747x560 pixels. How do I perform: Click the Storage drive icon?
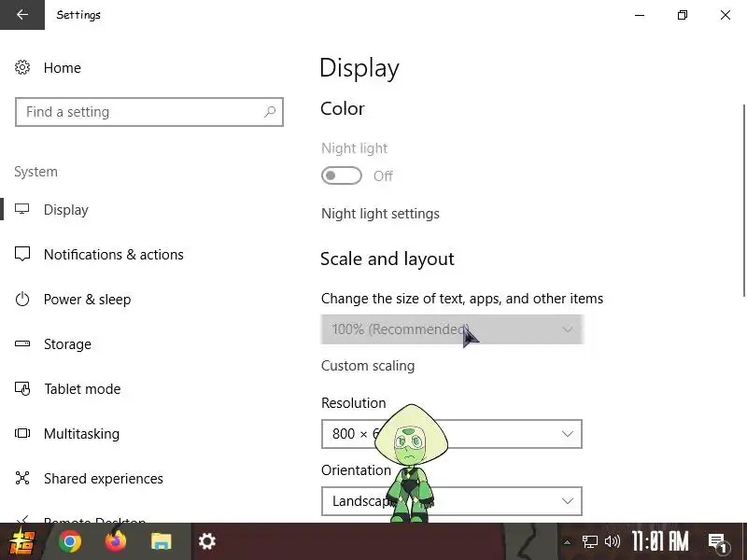[21, 343]
